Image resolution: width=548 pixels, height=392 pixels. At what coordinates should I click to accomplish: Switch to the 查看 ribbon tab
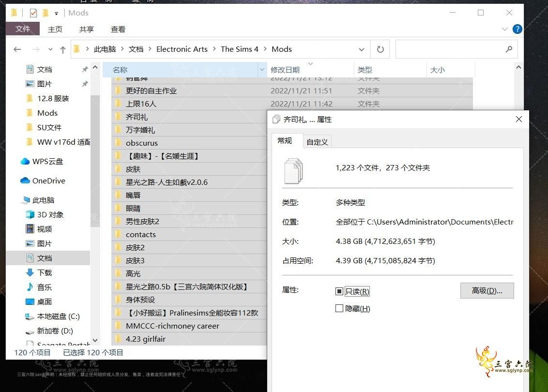[118, 29]
